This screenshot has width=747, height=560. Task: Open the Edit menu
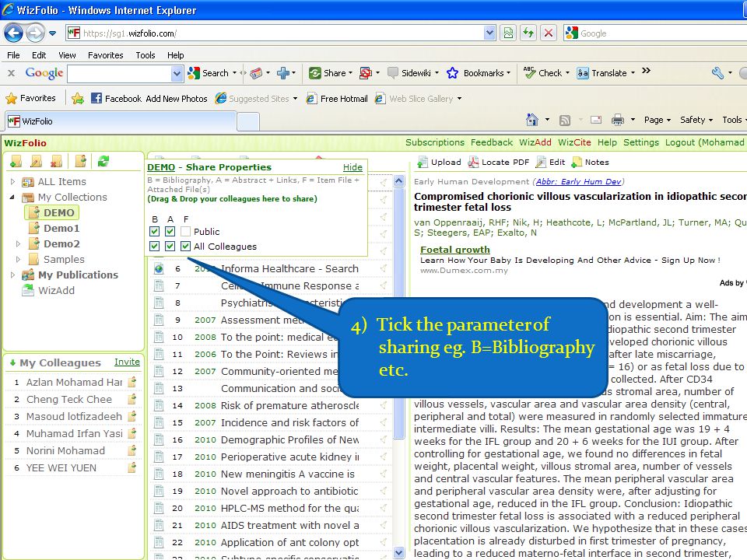(x=39, y=55)
